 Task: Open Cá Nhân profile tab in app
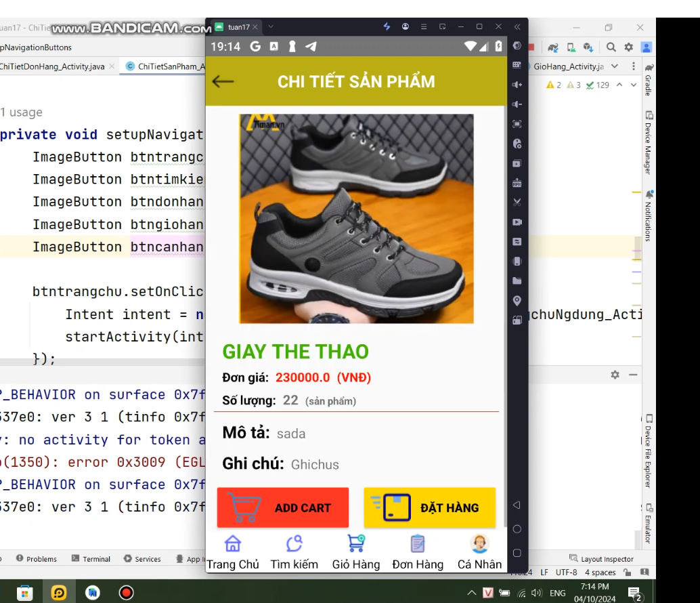click(479, 553)
